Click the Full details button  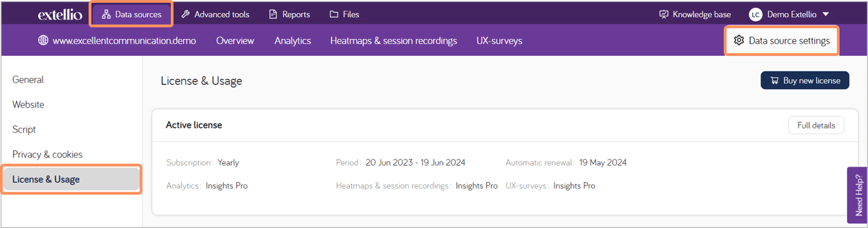point(816,125)
